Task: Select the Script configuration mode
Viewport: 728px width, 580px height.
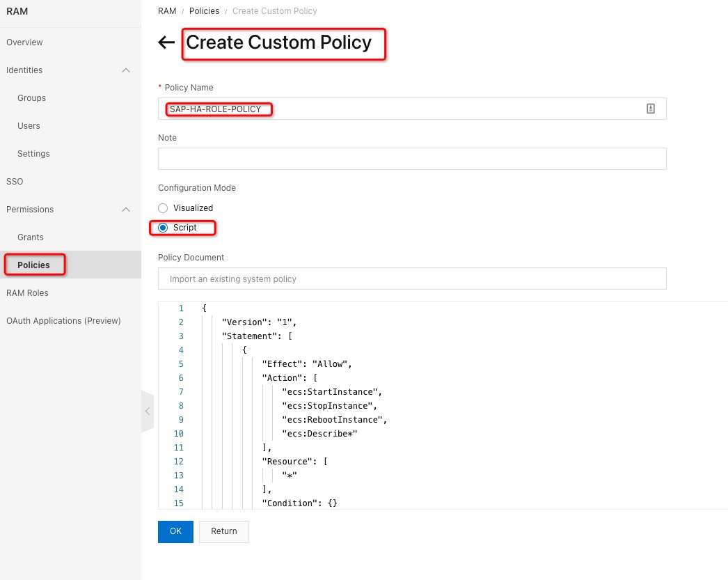Action: coord(162,227)
